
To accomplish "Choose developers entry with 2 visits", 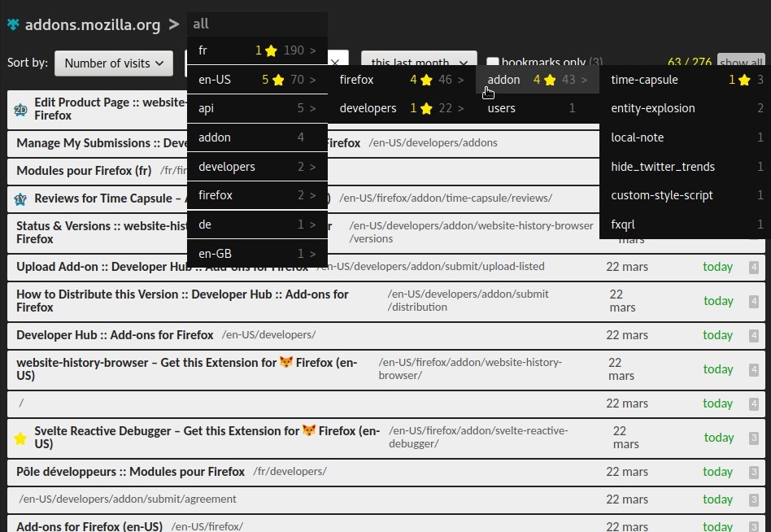I will (257, 167).
